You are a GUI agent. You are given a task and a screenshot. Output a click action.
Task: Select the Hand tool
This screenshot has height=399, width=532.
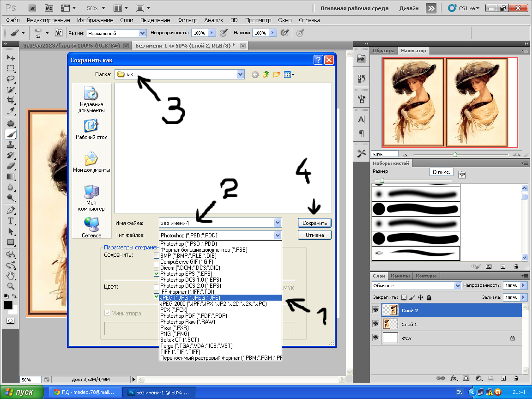[x=11, y=276]
